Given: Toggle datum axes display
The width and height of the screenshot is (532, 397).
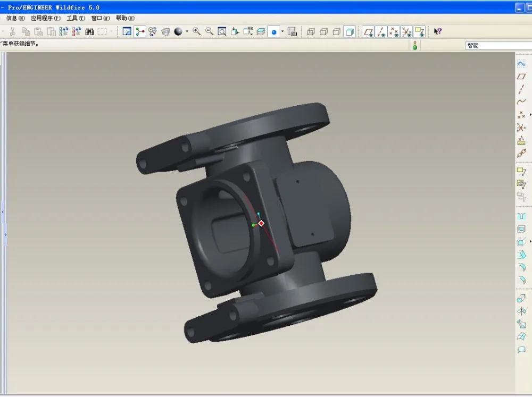Looking at the screenshot, I should 381,32.
